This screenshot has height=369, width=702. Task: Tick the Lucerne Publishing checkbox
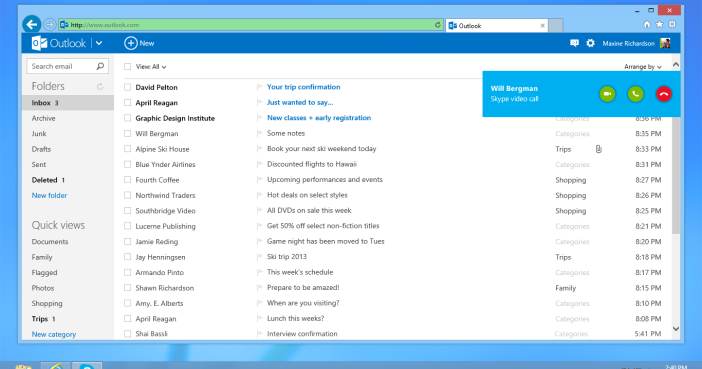point(128,226)
